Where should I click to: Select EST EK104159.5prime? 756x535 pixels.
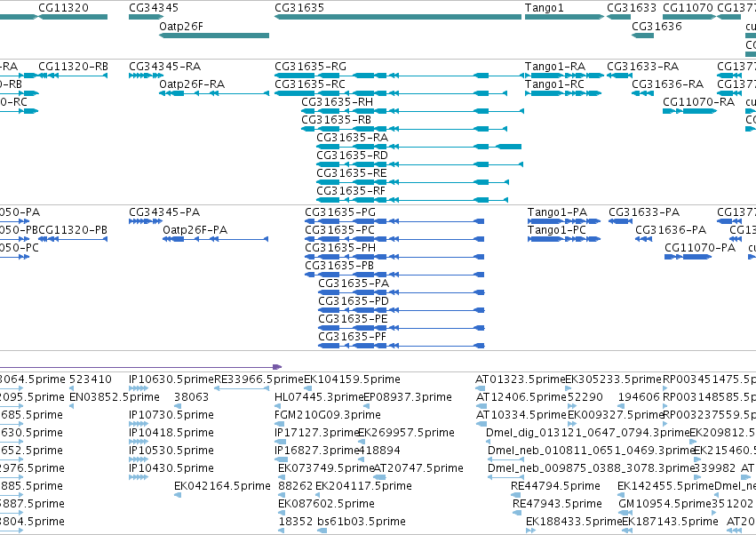(307, 388)
